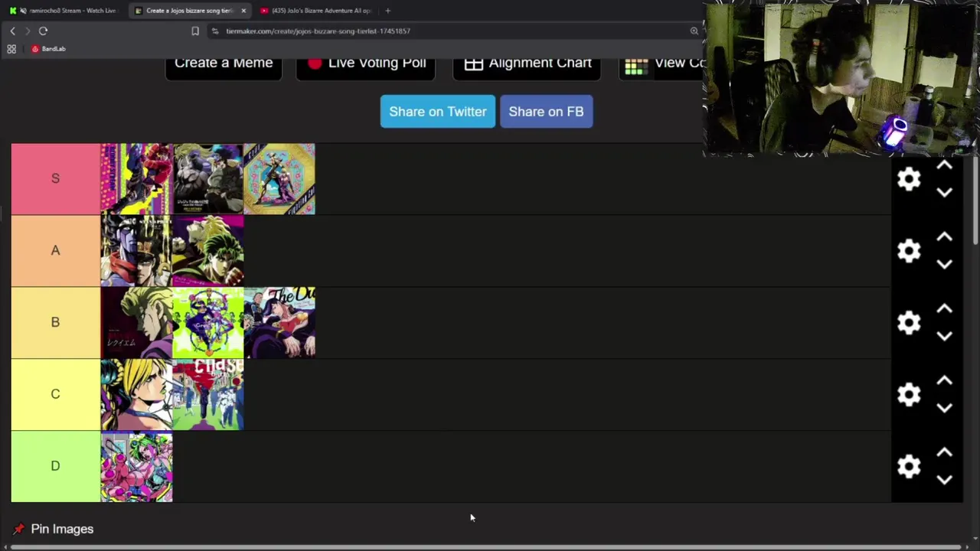
Task: Select third image in B tier
Action: (279, 323)
